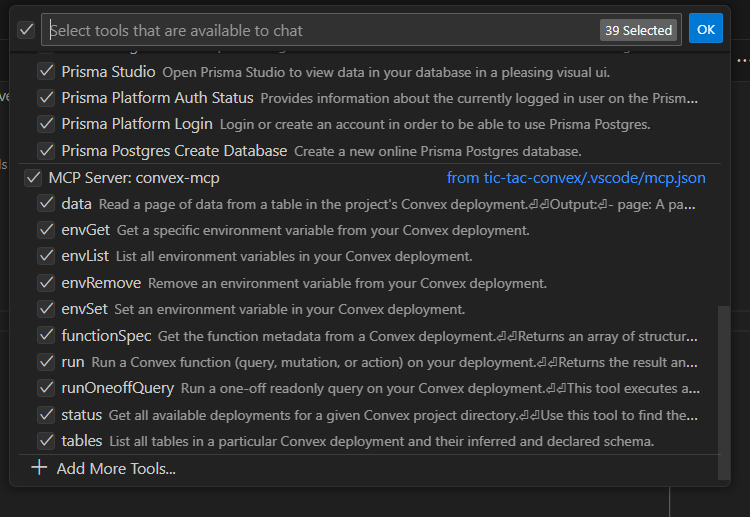Click 'tables' tool name
The image size is (750, 517).
82,441
